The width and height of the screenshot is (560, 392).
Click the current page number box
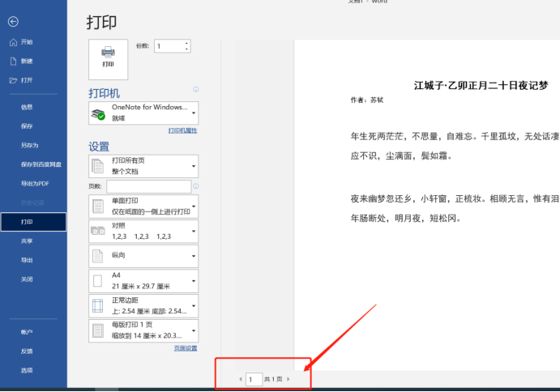[x=254, y=379]
